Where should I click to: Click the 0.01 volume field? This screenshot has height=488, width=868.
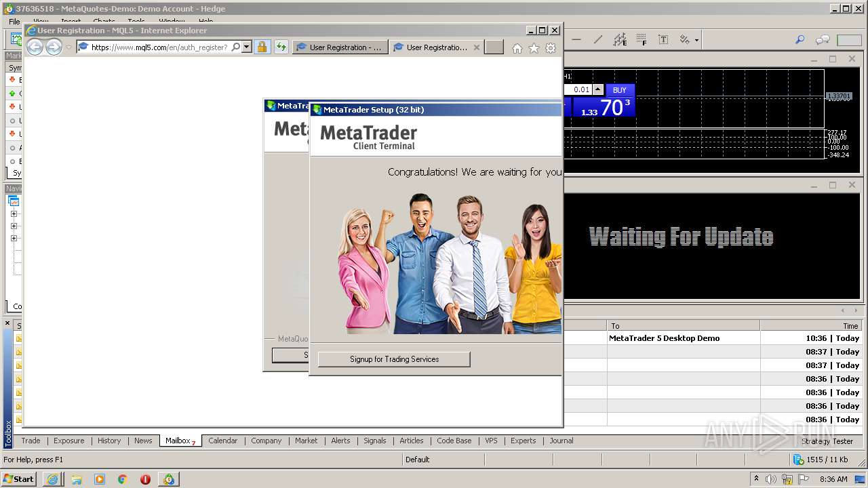click(x=577, y=89)
